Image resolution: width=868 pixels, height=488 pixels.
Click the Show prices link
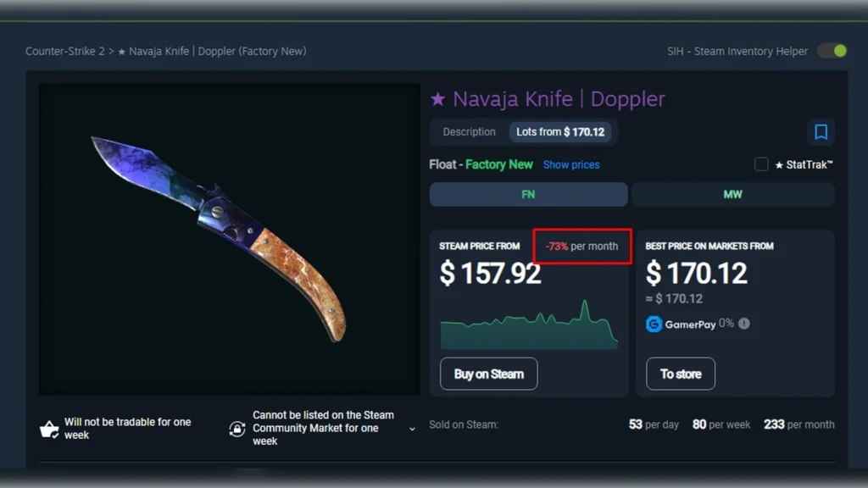[x=571, y=165]
